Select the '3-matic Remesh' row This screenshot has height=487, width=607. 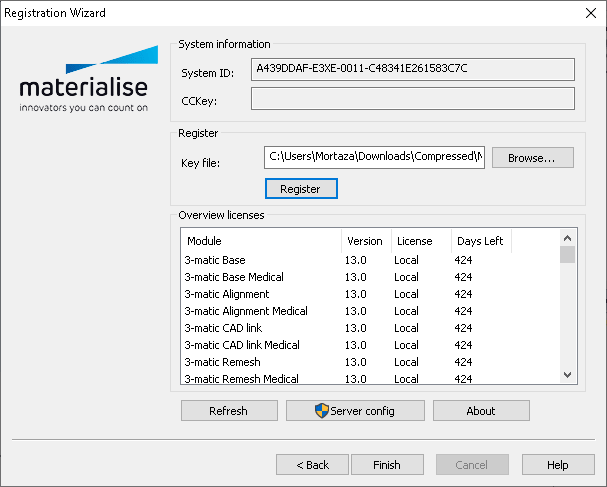pyautogui.click(x=370, y=362)
